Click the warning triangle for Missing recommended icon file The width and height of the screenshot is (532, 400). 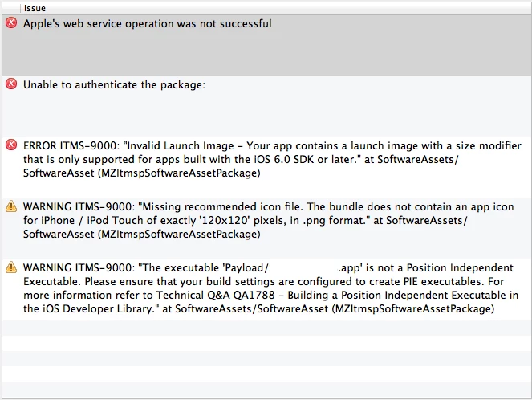[11, 206]
